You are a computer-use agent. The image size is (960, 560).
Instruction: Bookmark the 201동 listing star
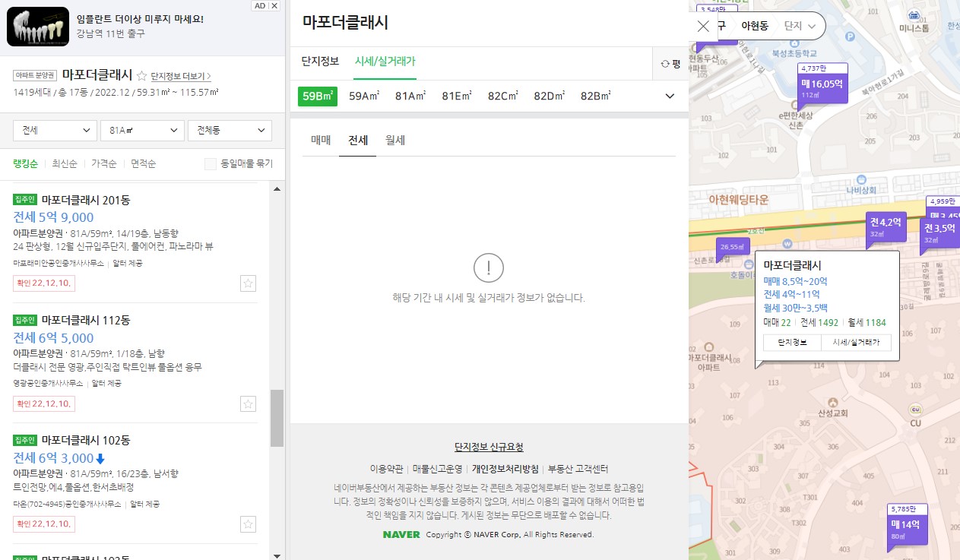pos(248,283)
